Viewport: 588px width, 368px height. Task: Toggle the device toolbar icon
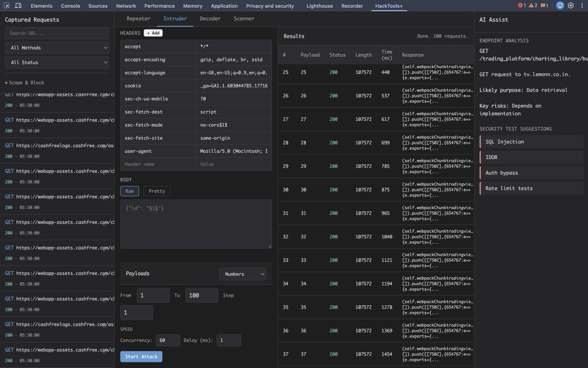tap(18, 6)
